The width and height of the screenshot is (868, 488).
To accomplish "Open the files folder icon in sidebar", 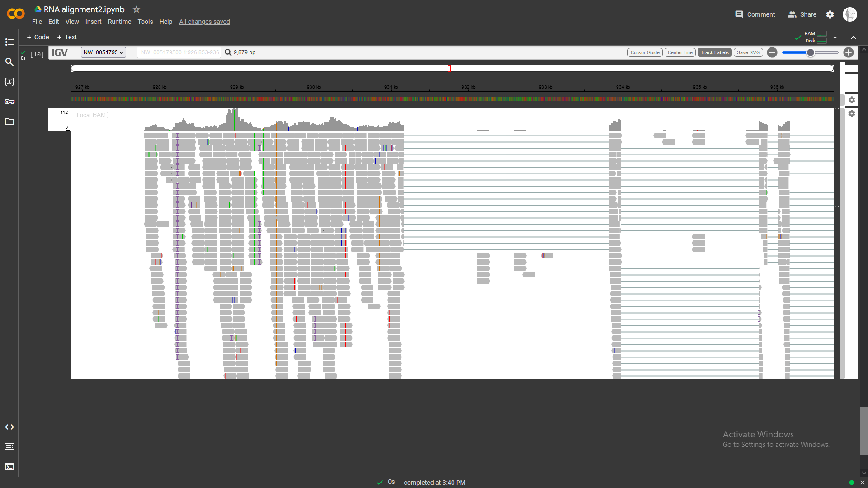I will point(9,122).
